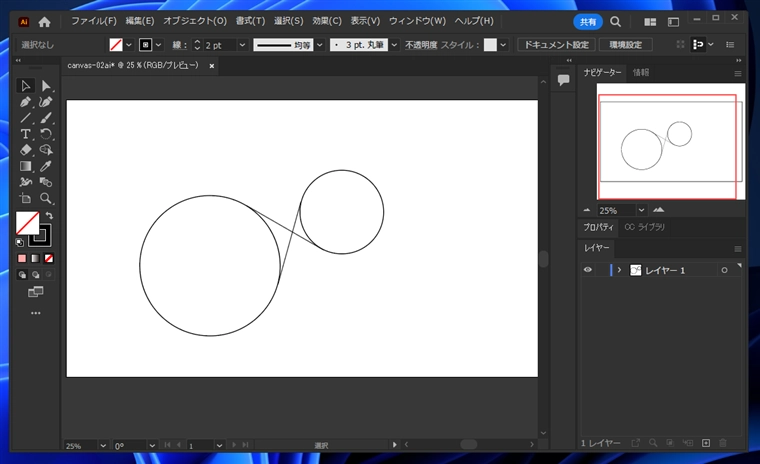Select the Pen tool
Screen dimensions: 760x464
pyautogui.click(x=25, y=102)
